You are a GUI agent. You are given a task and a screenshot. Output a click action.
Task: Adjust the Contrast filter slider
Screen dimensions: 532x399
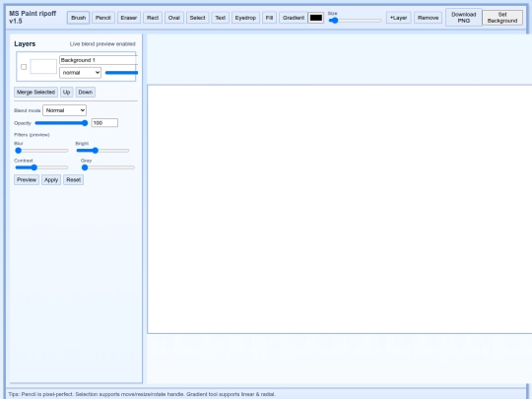41,167
